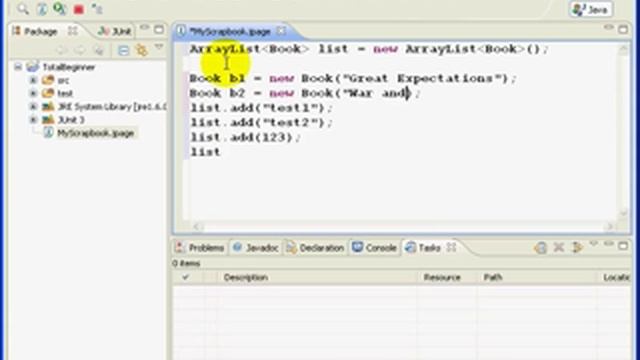Select MySciapbook.jpage in the tree

pos(96,133)
